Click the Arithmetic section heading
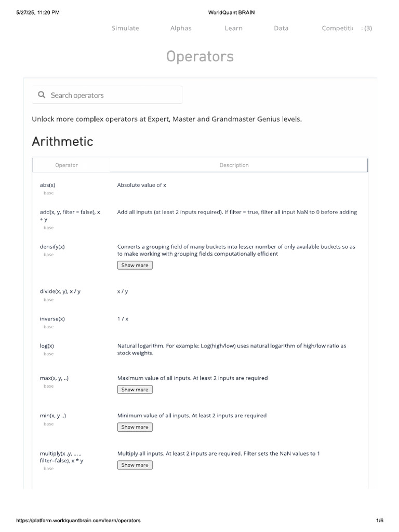The height and width of the screenshot is (532, 399). pyautogui.click(x=62, y=141)
